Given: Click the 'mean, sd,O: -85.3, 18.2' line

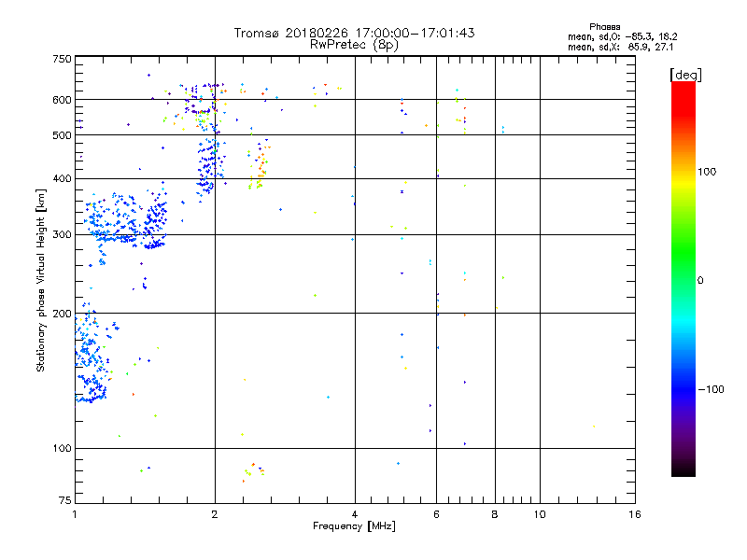Looking at the screenshot, I should click(622, 36).
